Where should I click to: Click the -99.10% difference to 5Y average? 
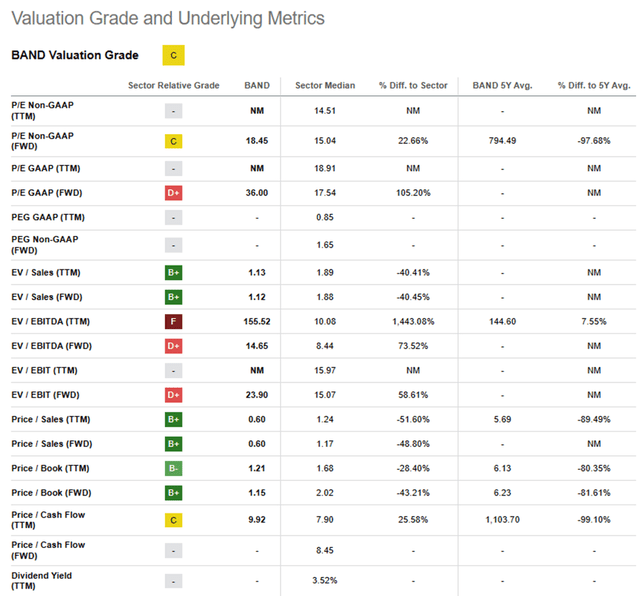(x=594, y=520)
